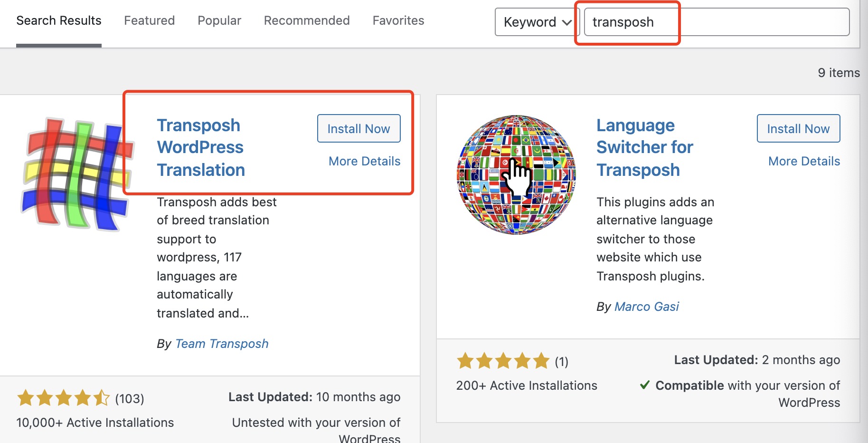Install the Transposh WordPress Translation plugin

(359, 129)
